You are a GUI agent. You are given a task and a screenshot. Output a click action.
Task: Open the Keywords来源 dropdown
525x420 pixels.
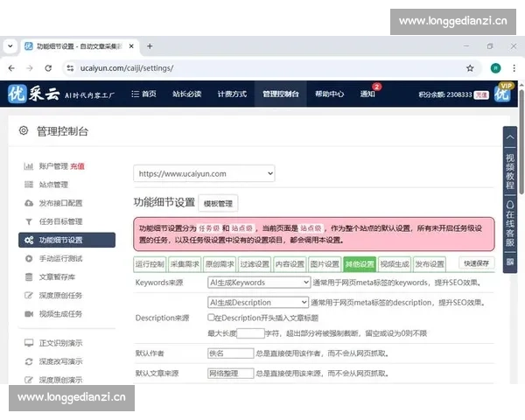(259, 283)
